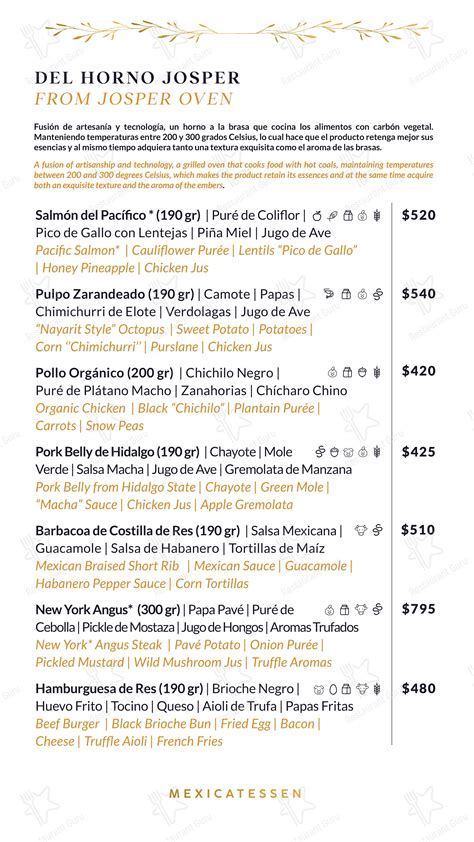Click the Del Horno Josper heading
Viewport: 474px width, 842px height.
pyautogui.click(x=137, y=78)
